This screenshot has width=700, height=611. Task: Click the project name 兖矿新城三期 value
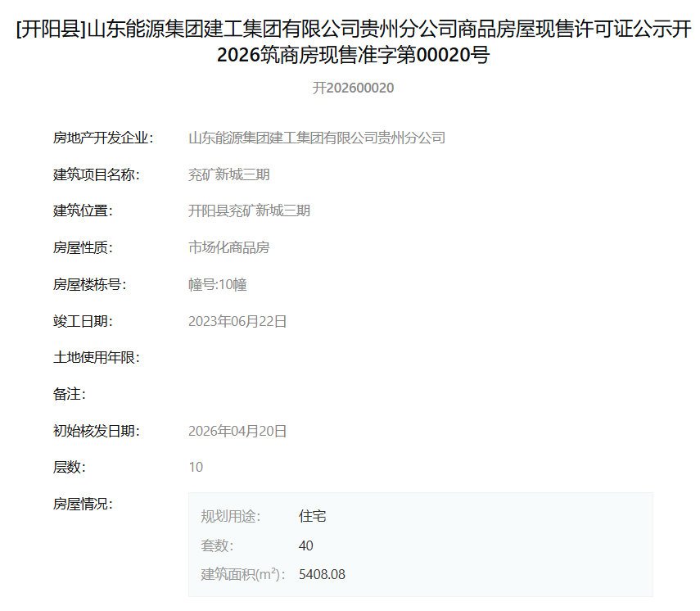tap(229, 174)
